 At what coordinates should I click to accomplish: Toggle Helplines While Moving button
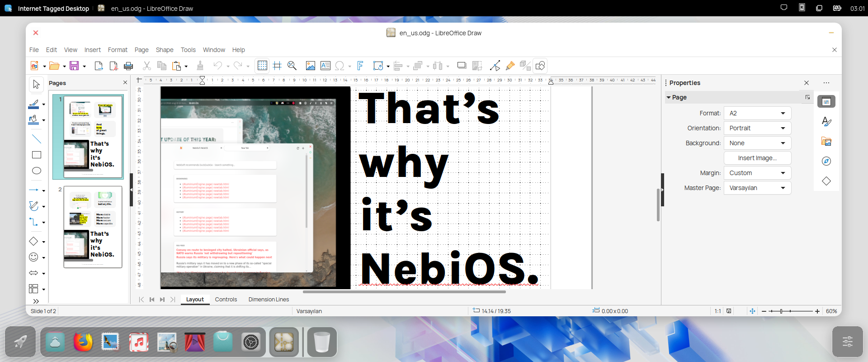click(x=277, y=66)
